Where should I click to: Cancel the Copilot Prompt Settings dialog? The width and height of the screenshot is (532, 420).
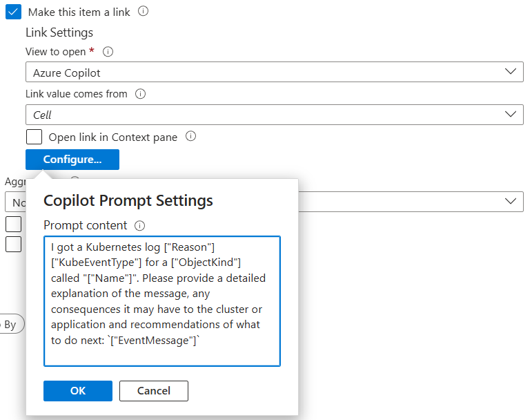[154, 391]
